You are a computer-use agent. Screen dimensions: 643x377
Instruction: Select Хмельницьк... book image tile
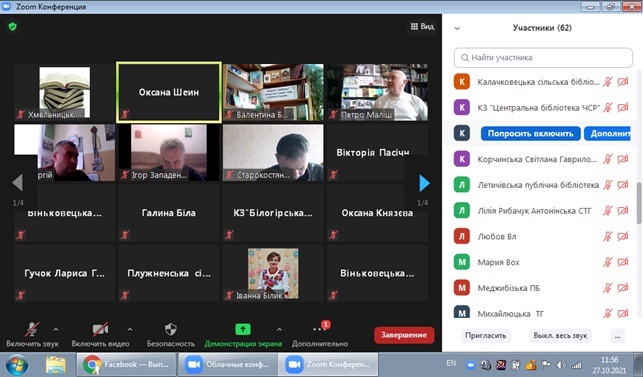[x=64, y=92]
